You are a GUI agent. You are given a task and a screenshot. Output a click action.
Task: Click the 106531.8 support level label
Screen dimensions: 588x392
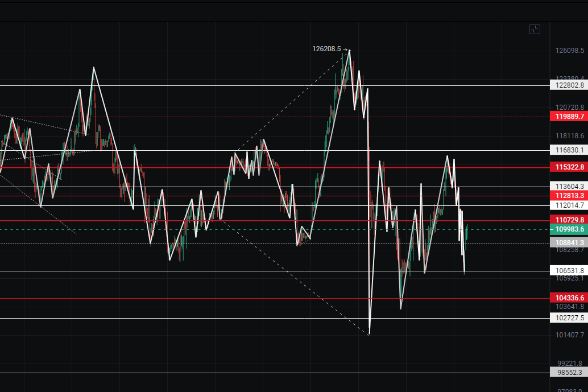pos(569,271)
